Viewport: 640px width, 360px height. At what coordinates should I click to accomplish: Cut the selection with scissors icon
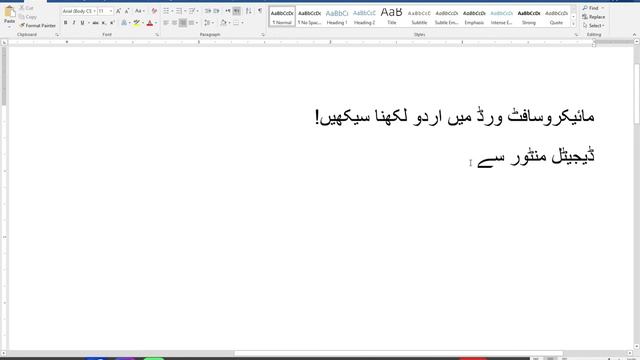tap(27, 8)
